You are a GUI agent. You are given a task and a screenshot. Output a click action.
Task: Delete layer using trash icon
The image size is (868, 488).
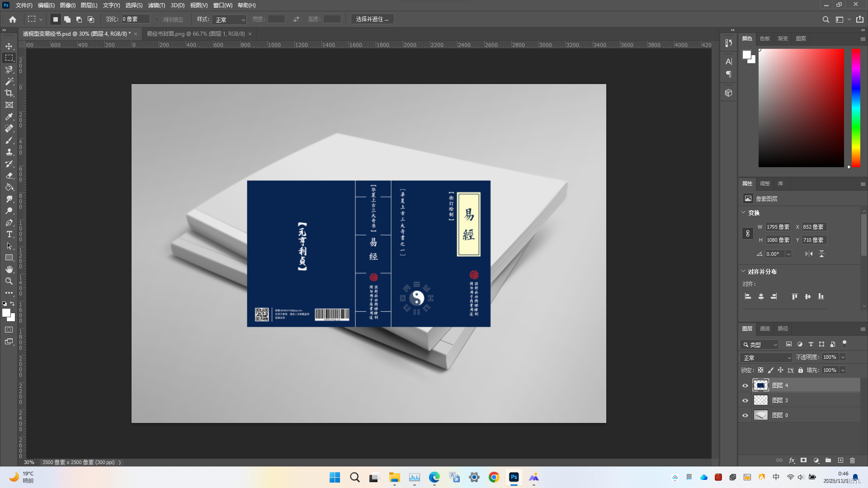(x=852, y=460)
